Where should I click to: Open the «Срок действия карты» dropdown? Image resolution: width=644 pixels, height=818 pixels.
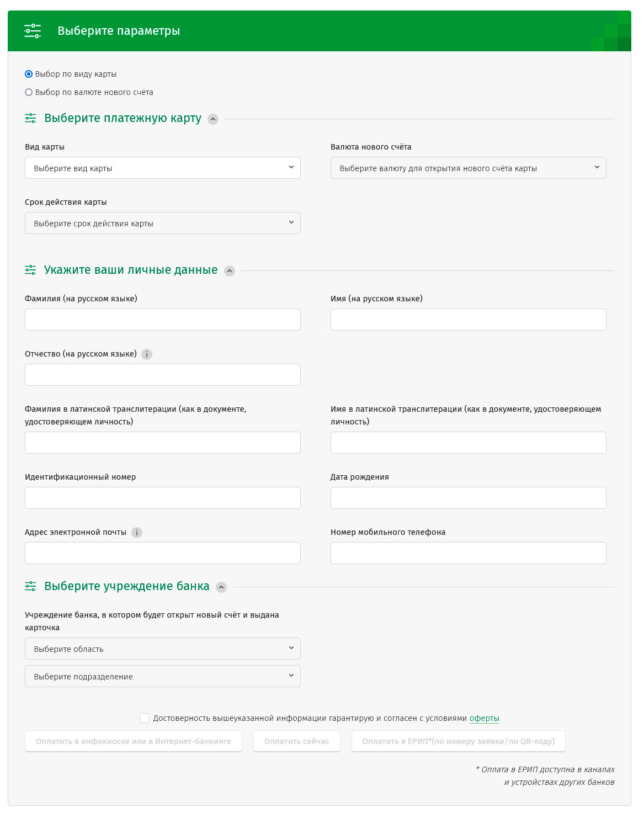162,222
